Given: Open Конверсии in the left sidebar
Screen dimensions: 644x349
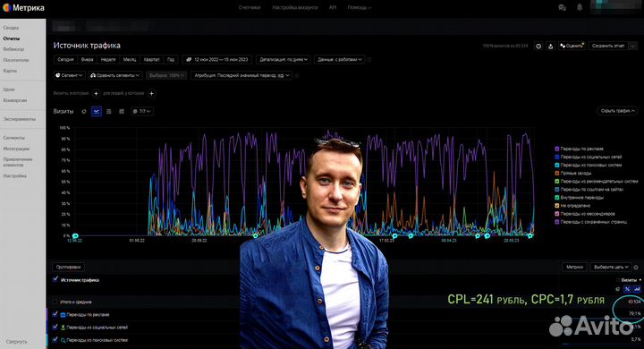Looking at the screenshot, I should [15, 100].
